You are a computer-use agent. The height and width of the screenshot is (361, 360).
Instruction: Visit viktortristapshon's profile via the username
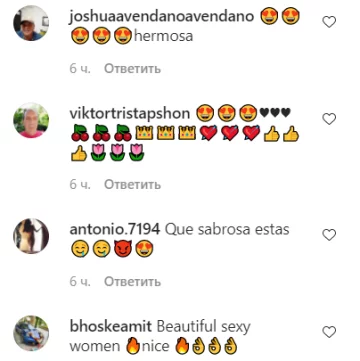[x=130, y=114]
